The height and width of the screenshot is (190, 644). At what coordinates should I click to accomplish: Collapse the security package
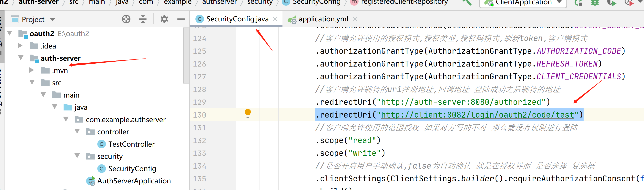pos(77,156)
